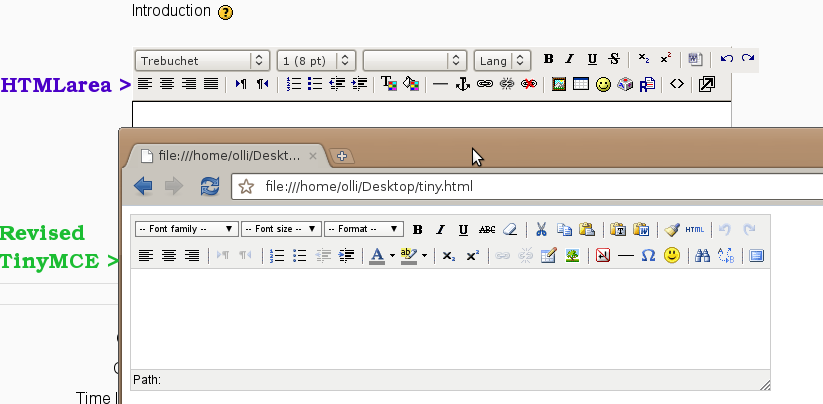
Task: Toggle align left in TinyMCE
Action: coord(145,256)
